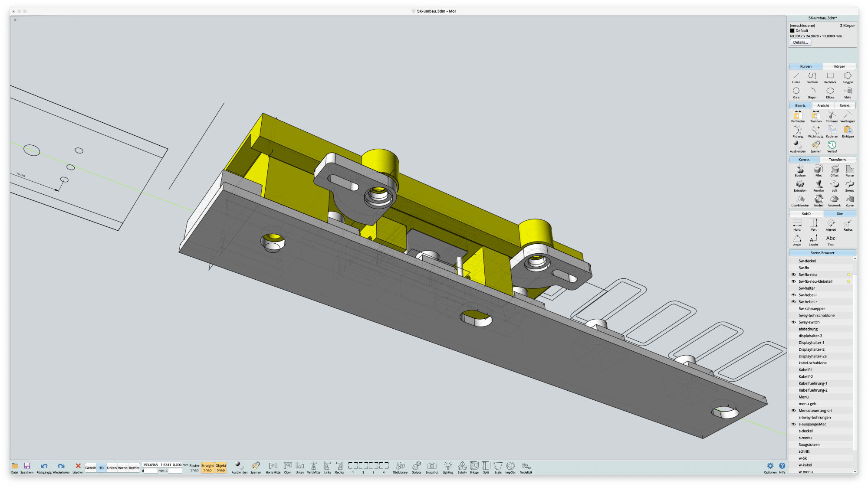Switch to the Transform. tab

[837, 160]
